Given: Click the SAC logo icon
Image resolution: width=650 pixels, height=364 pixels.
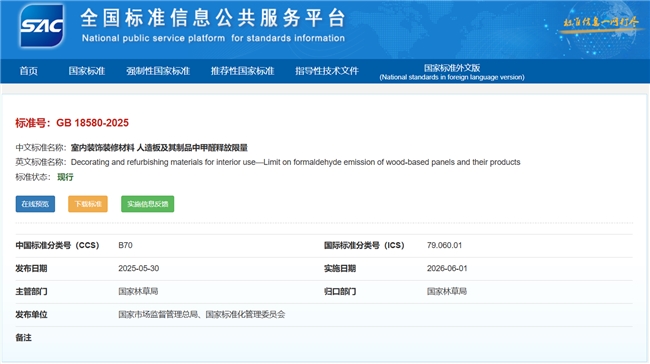Looking at the screenshot, I should 42,26.
